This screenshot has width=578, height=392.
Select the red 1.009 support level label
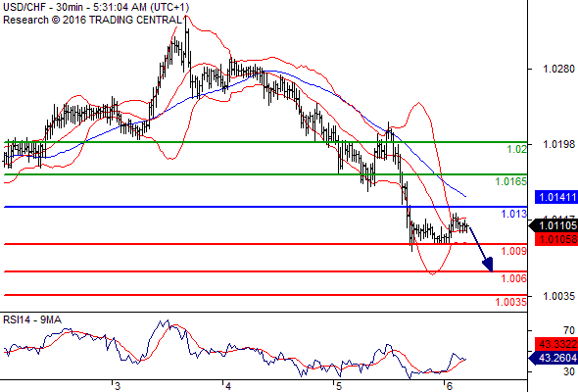[x=514, y=251]
